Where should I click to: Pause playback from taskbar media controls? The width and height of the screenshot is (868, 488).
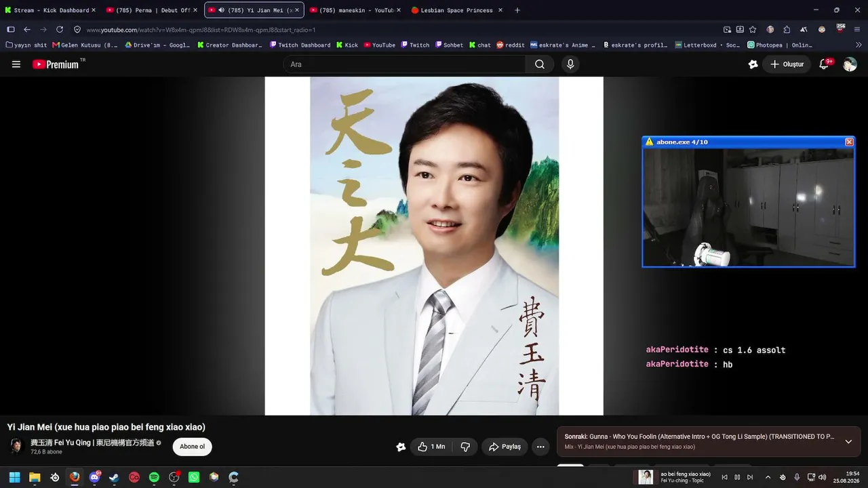[x=737, y=477]
